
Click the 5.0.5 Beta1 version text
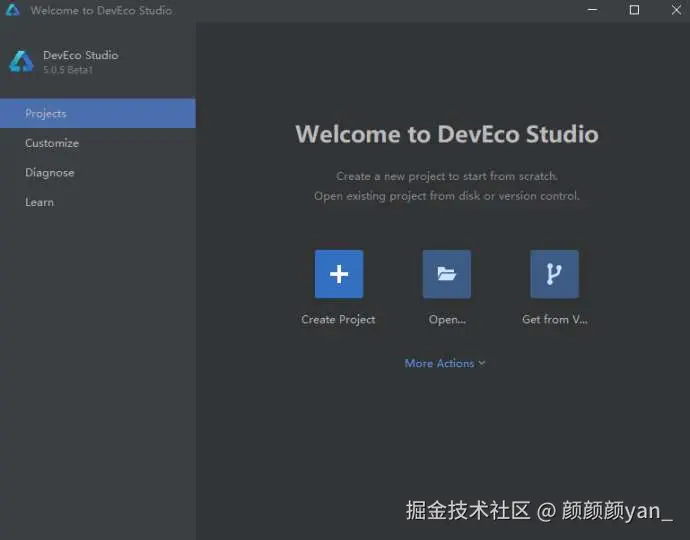point(68,70)
